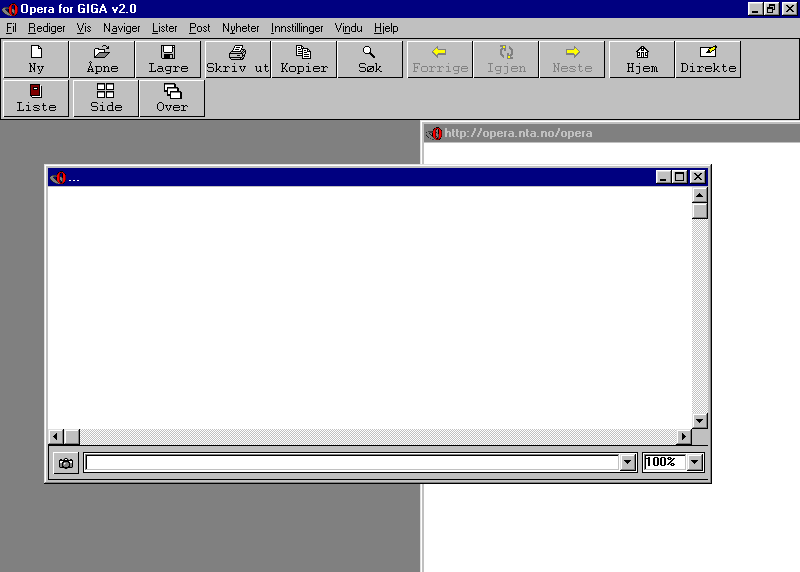Click the Opera logo in the main title bar
800x572 pixels.
click(10, 9)
